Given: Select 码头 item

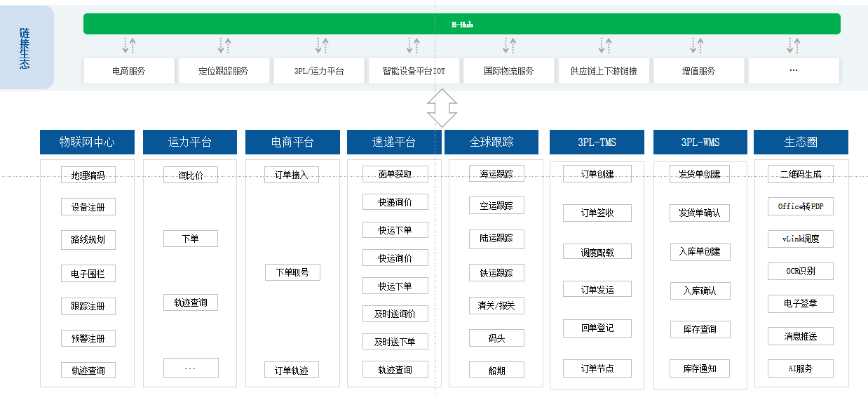Looking at the screenshot, I should point(496,338).
